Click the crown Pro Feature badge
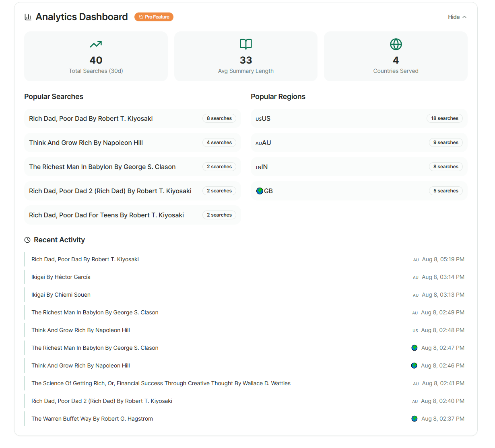This screenshot has width=495, height=448. [154, 17]
